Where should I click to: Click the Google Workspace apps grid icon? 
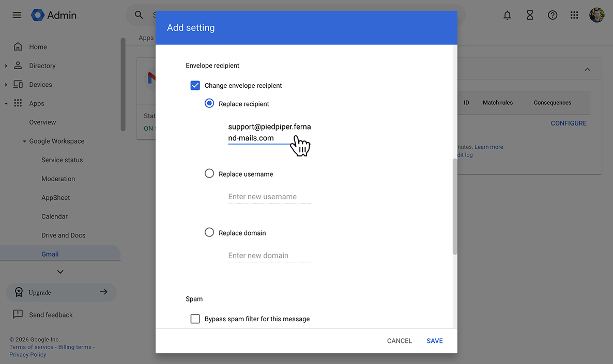574,15
